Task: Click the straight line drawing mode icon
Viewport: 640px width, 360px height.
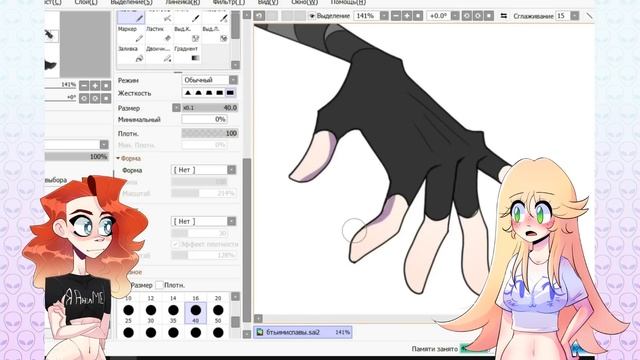Action: [589, 16]
